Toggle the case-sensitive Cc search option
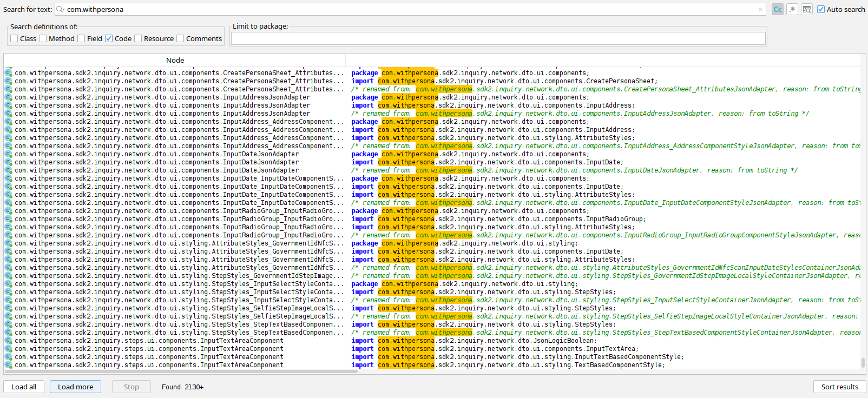The image size is (868, 398). [x=777, y=9]
